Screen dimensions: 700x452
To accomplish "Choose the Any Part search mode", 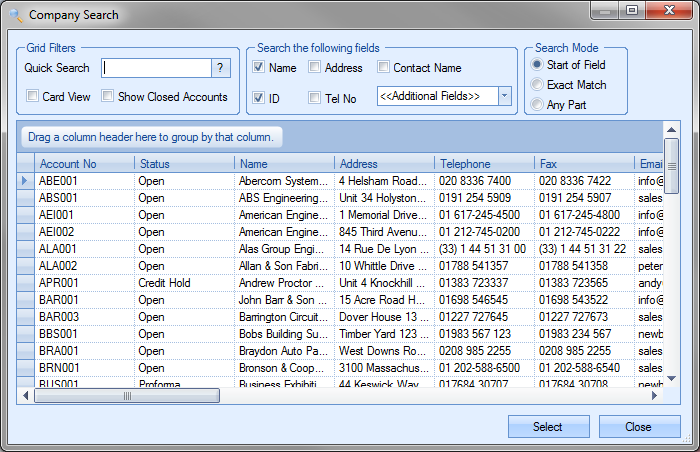I will point(538,105).
